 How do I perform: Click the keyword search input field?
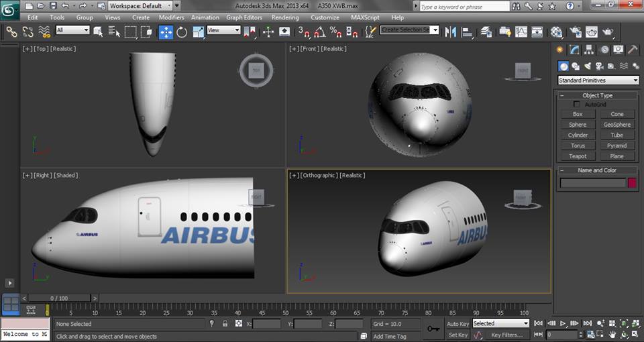pyautogui.click(x=464, y=7)
